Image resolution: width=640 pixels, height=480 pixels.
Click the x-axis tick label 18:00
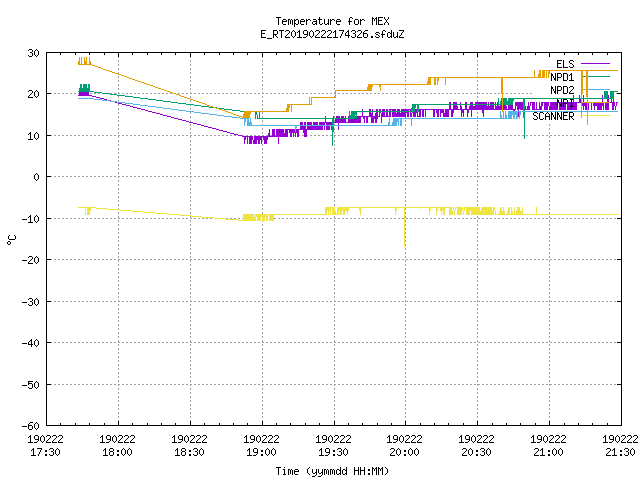118,452
